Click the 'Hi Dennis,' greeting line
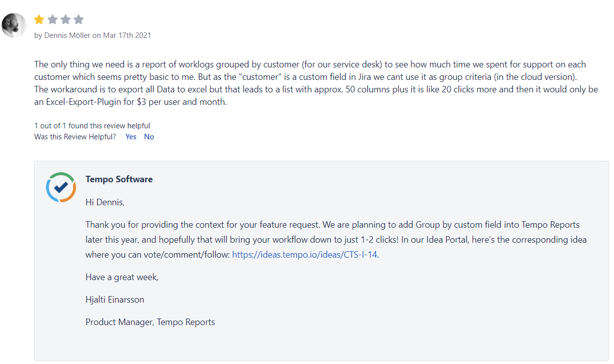Screen dimensions: 614x364 tap(105, 202)
